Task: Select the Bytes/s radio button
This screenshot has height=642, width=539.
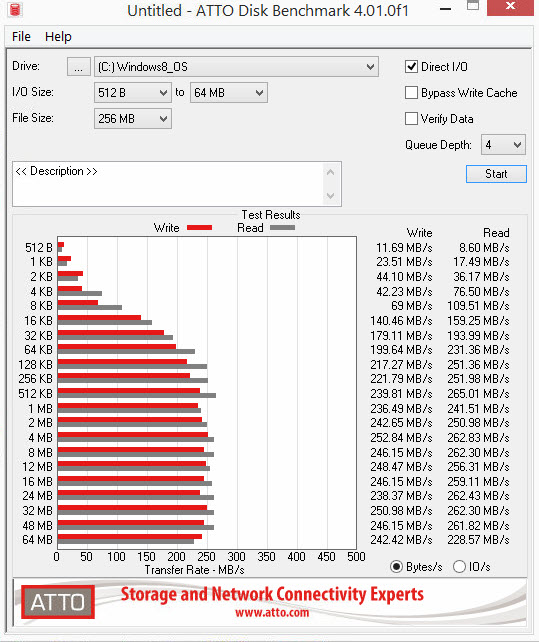Action: click(x=396, y=567)
